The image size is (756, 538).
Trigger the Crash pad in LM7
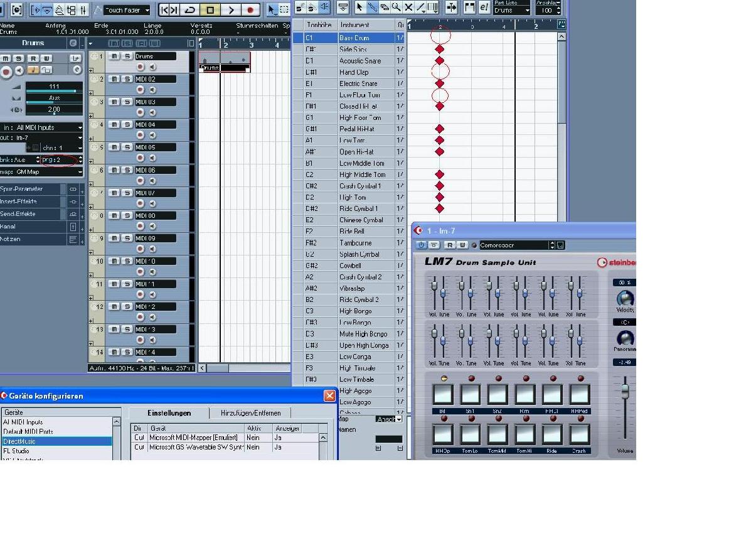coord(580,434)
